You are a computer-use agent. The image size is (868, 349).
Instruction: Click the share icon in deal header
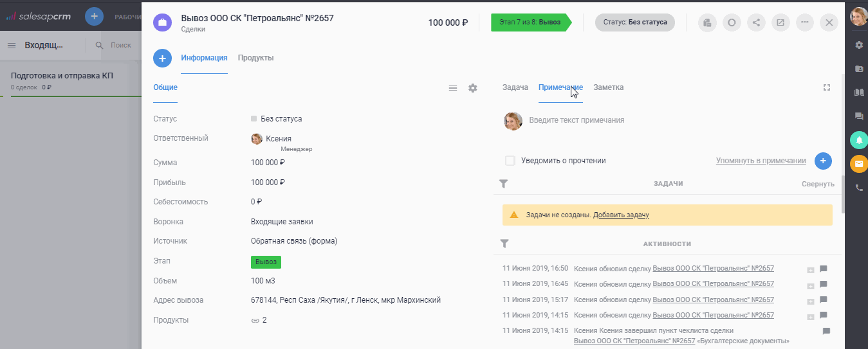click(x=756, y=23)
